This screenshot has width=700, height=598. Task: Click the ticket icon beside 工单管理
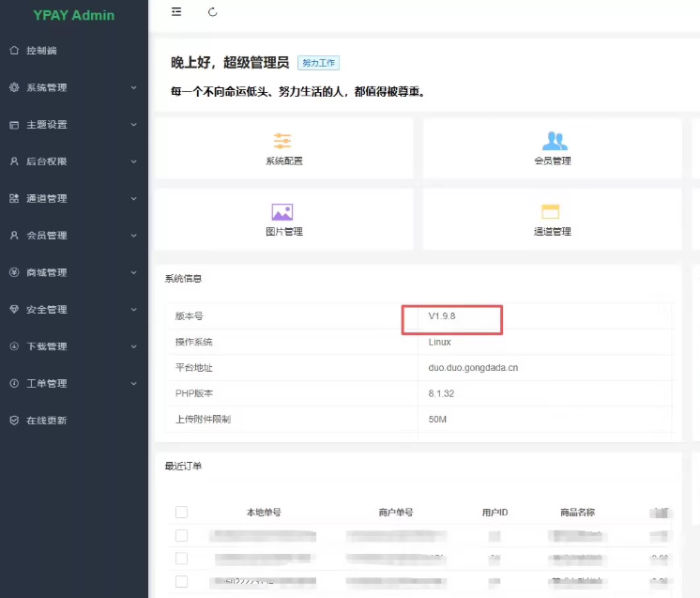tap(14, 383)
